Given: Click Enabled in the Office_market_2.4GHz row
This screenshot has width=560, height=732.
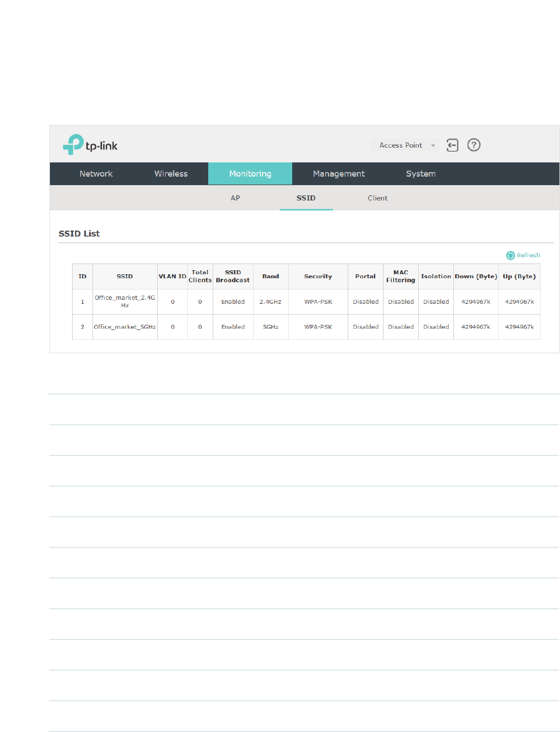Looking at the screenshot, I should (233, 302).
